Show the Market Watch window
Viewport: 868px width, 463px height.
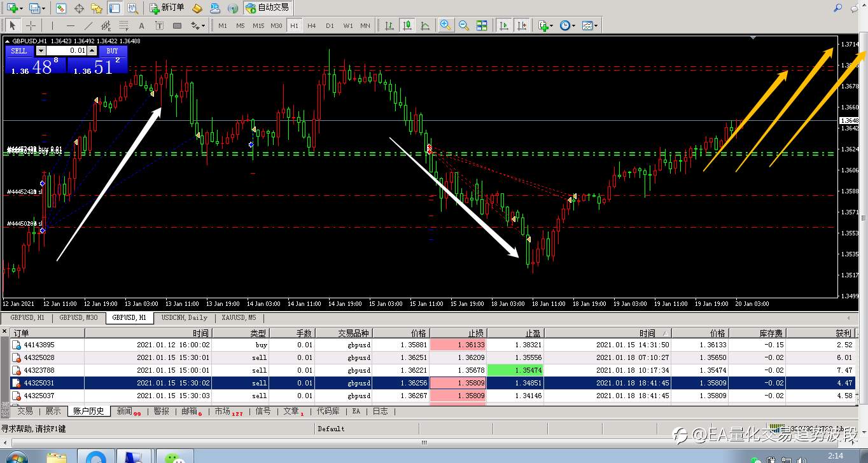coord(61,8)
